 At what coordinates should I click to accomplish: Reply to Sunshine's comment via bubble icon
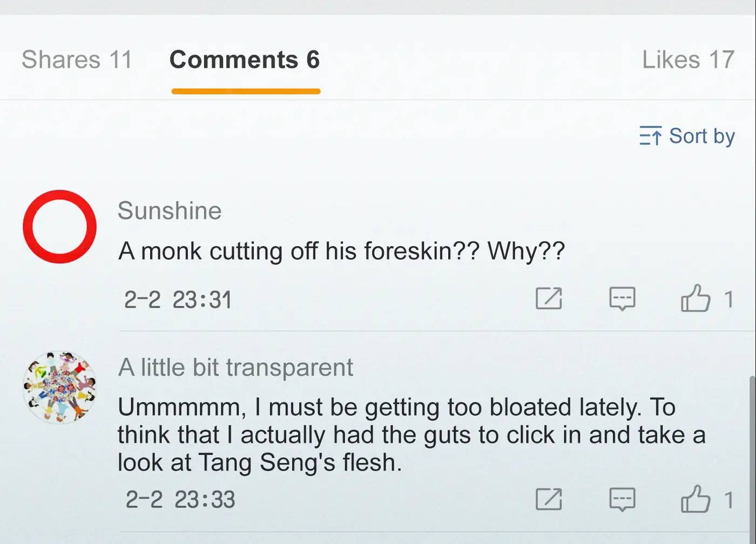[622, 298]
